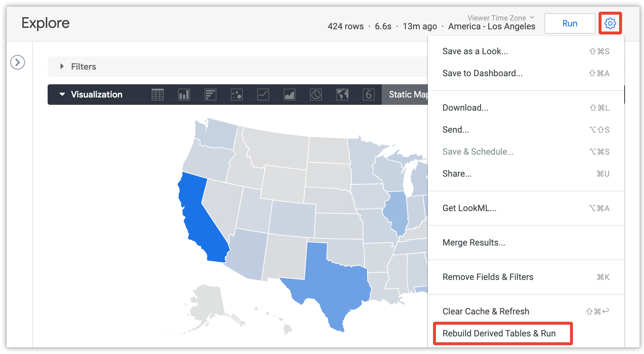
Task: Select the Pie chart visualization
Action: 316,95
